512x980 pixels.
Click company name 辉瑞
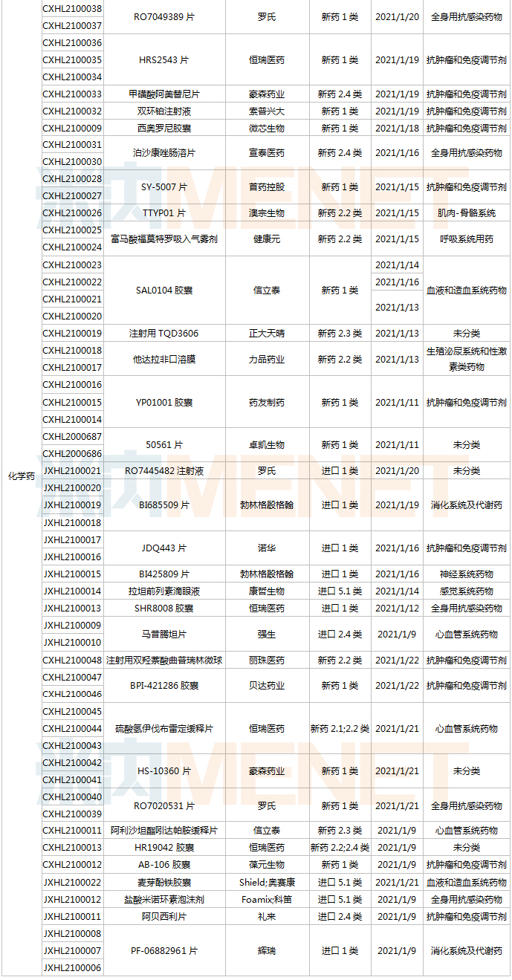click(267, 951)
